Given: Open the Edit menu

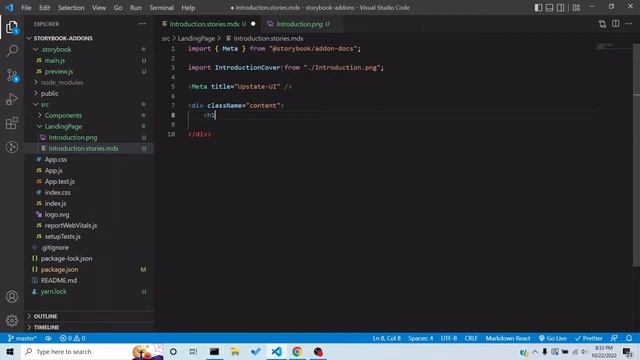Looking at the screenshot, I should (44, 7).
